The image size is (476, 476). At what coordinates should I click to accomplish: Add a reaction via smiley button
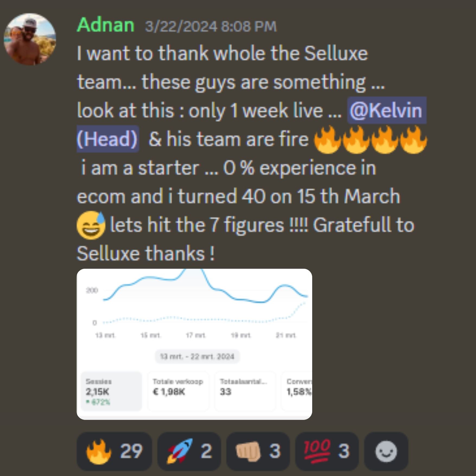[386, 451]
